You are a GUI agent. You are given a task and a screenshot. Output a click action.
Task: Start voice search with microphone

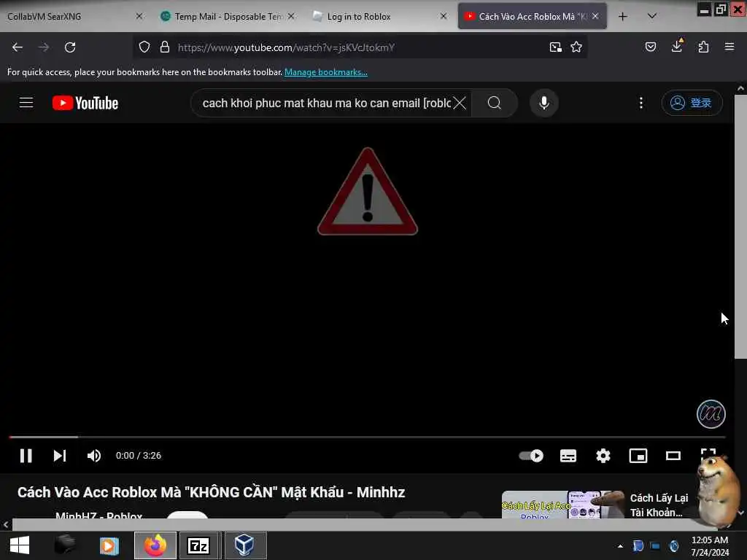pos(544,103)
